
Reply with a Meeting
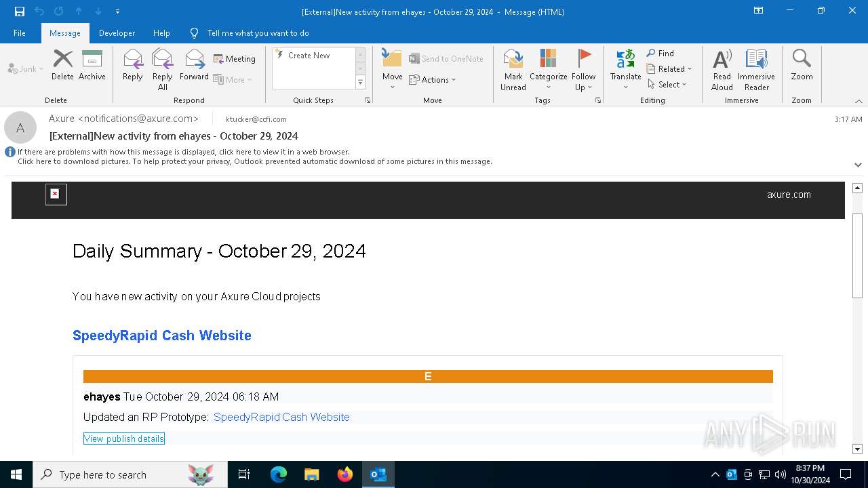point(235,59)
